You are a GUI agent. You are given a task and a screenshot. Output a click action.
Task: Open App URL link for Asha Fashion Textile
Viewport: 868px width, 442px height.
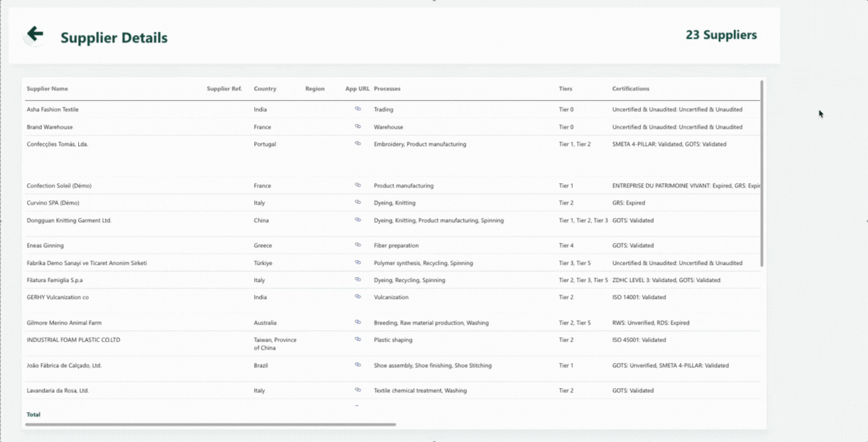(x=358, y=109)
